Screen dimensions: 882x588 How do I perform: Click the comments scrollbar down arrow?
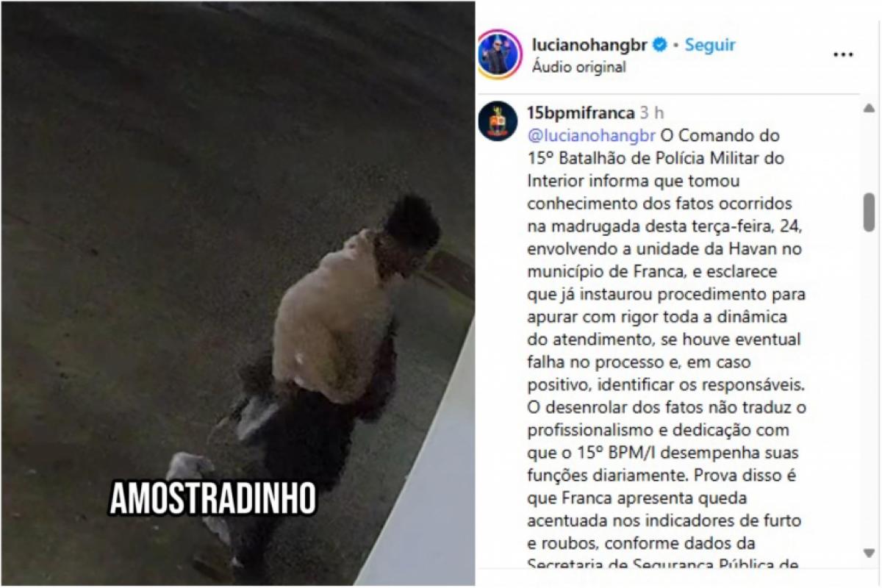tap(869, 553)
